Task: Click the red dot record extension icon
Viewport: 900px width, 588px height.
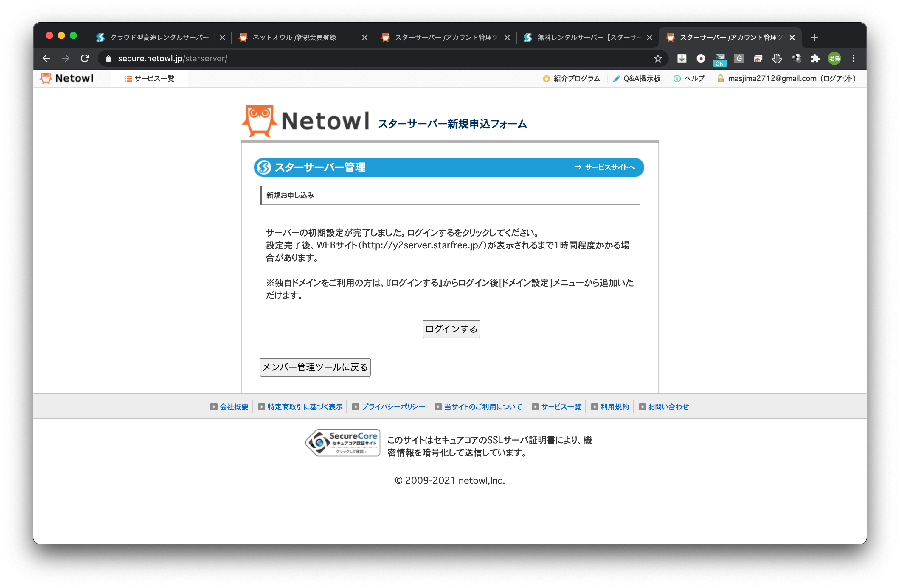Action: 701,58
